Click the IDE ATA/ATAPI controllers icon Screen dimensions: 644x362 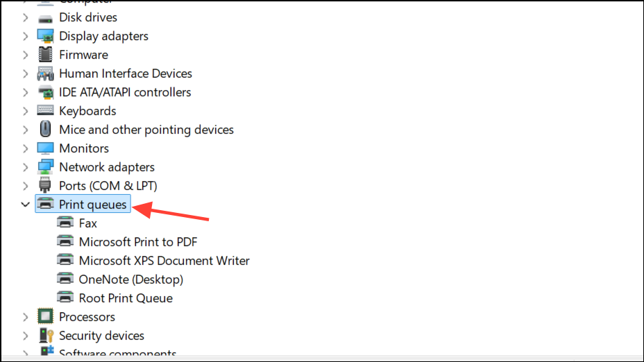[x=45, y=92]
